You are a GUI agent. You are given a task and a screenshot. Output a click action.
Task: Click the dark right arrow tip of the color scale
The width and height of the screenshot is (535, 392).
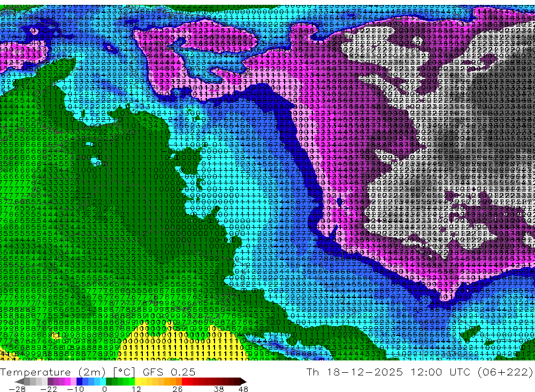coord(243,382)
